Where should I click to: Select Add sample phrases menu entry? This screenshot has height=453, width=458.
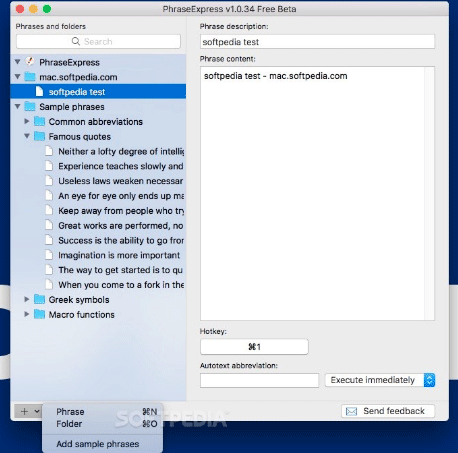(x=103, y=444)
